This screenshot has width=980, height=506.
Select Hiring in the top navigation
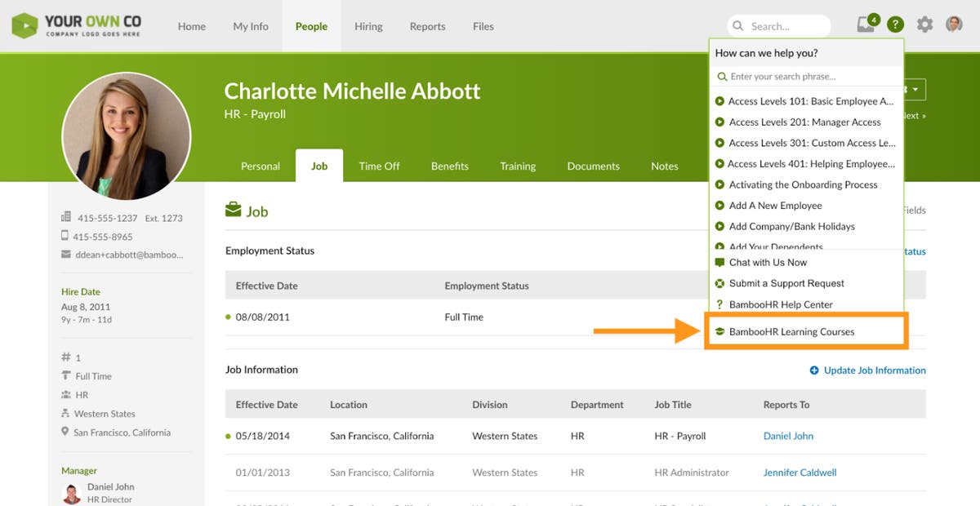coord(368,26)
